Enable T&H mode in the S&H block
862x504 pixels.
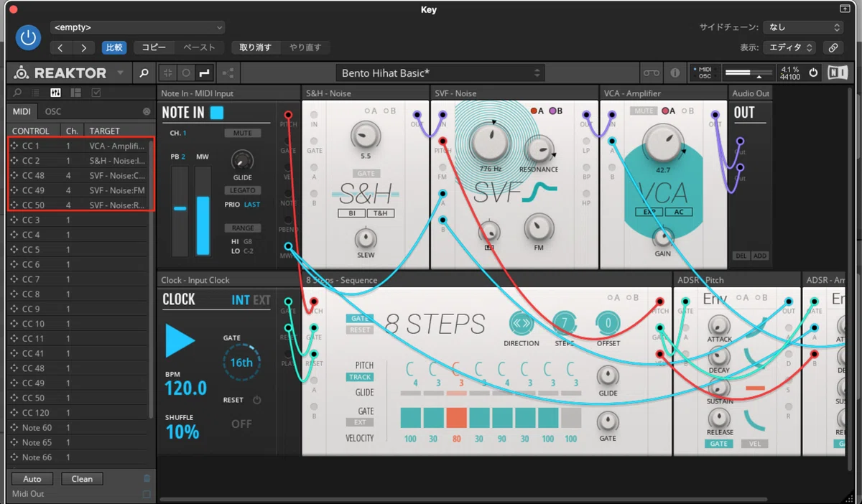click(380, 213)
